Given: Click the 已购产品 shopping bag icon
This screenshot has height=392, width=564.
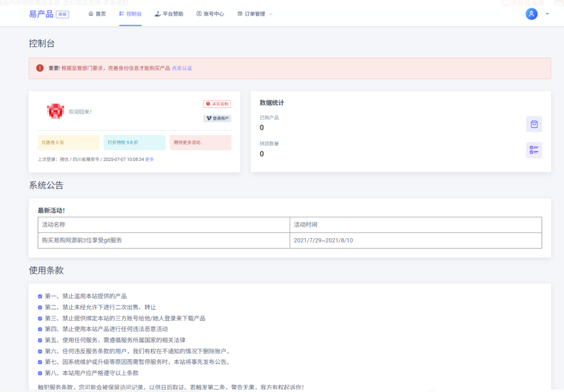Looking at the screenshot, I should [534, 124].
